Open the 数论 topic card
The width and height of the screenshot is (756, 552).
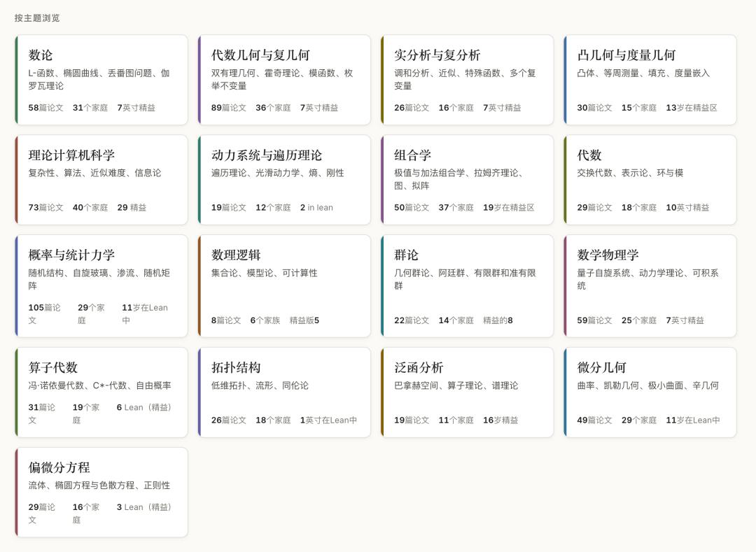coord(101,80)
